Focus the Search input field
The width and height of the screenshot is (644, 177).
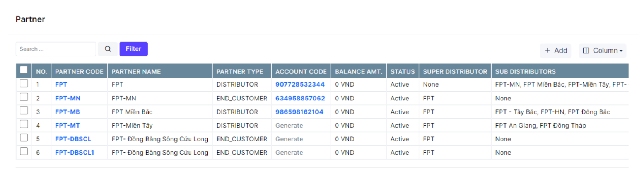pos(56,49)
